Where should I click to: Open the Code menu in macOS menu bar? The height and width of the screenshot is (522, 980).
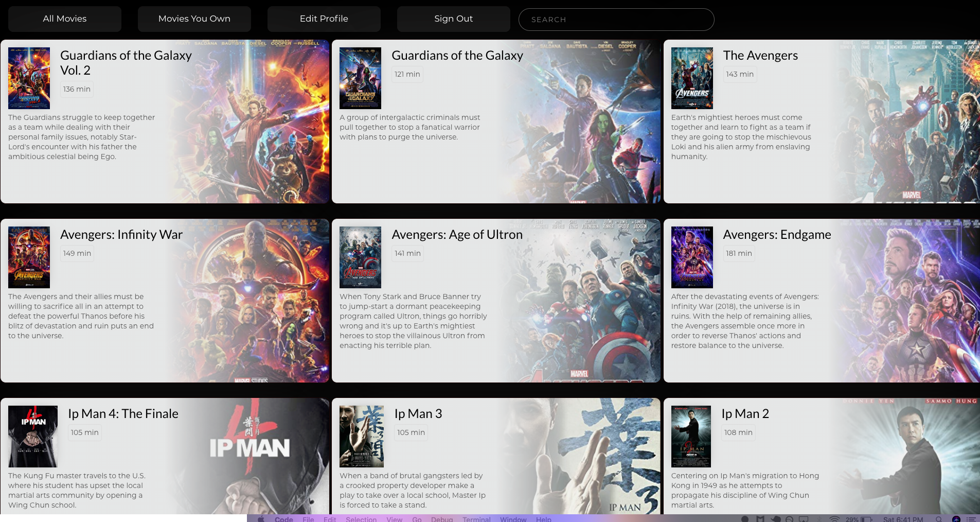[284, 519]
